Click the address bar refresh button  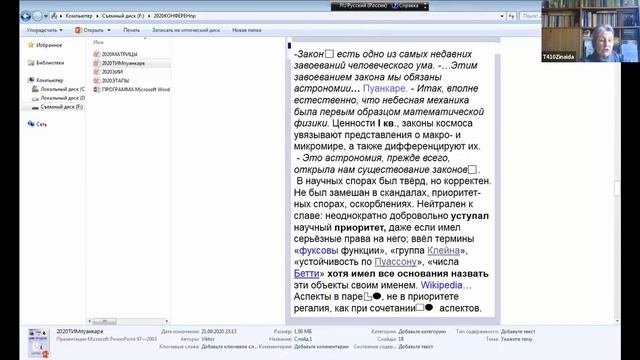click(511, 16)
